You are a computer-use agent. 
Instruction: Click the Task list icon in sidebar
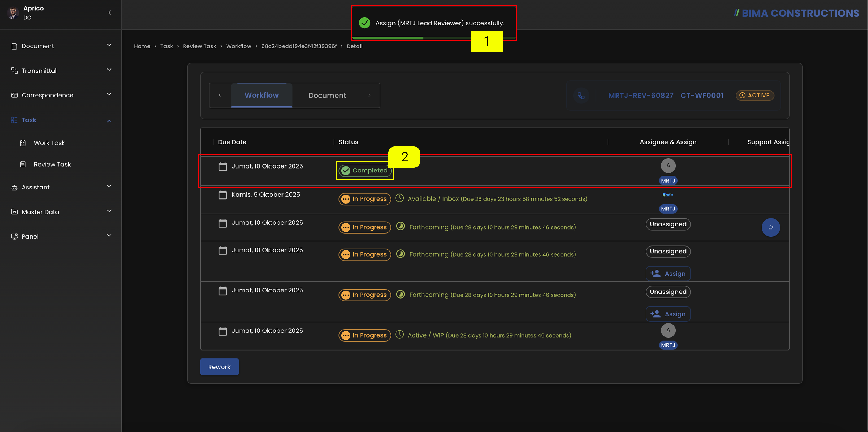pyautogui.click(x=14, y=120)
